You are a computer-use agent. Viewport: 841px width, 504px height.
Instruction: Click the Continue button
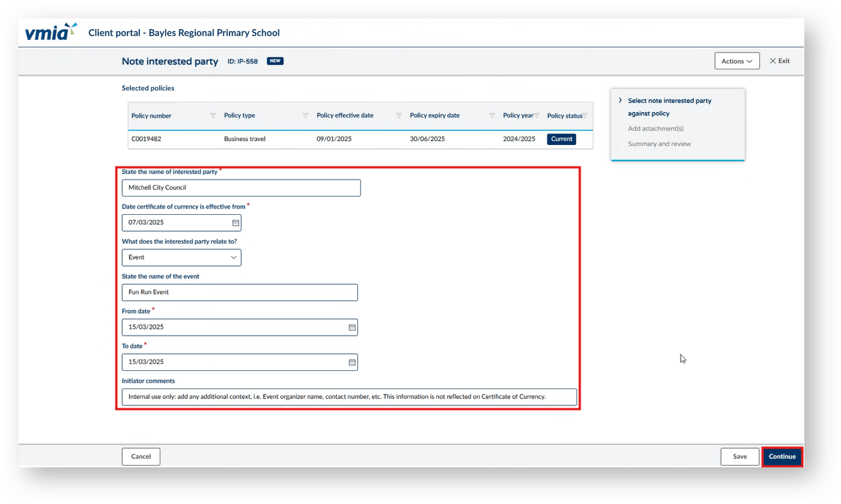click(782, 457)
